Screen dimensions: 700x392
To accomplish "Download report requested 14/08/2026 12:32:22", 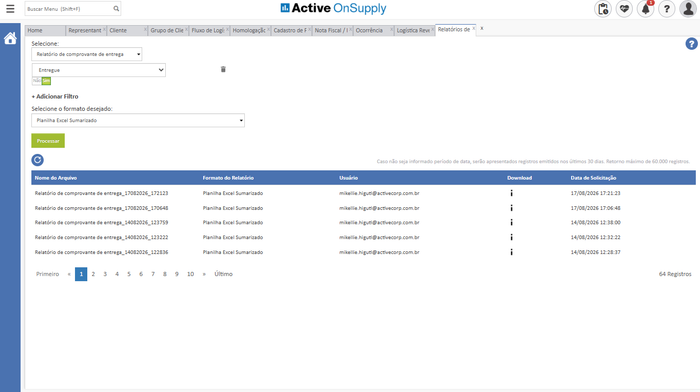I will click(x=512, y=237).
